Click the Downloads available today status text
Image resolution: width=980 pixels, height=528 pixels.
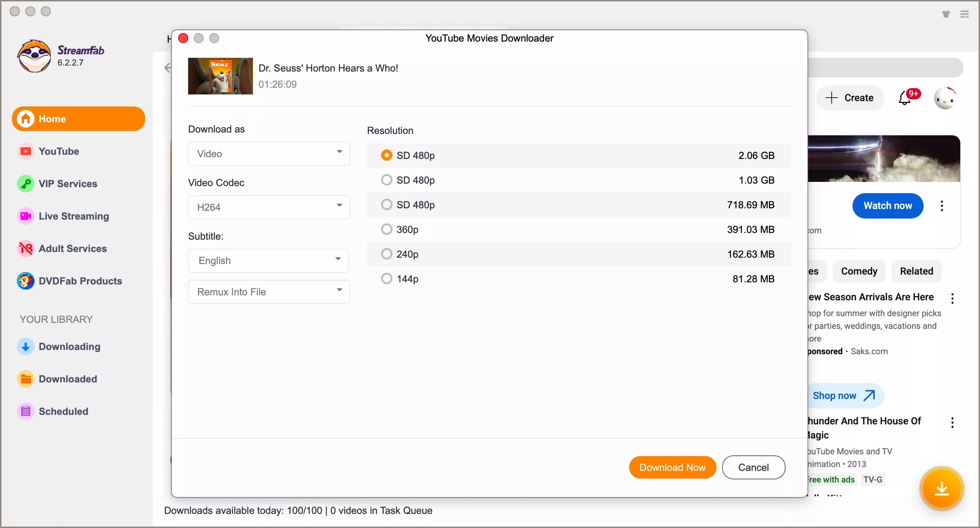298,510
